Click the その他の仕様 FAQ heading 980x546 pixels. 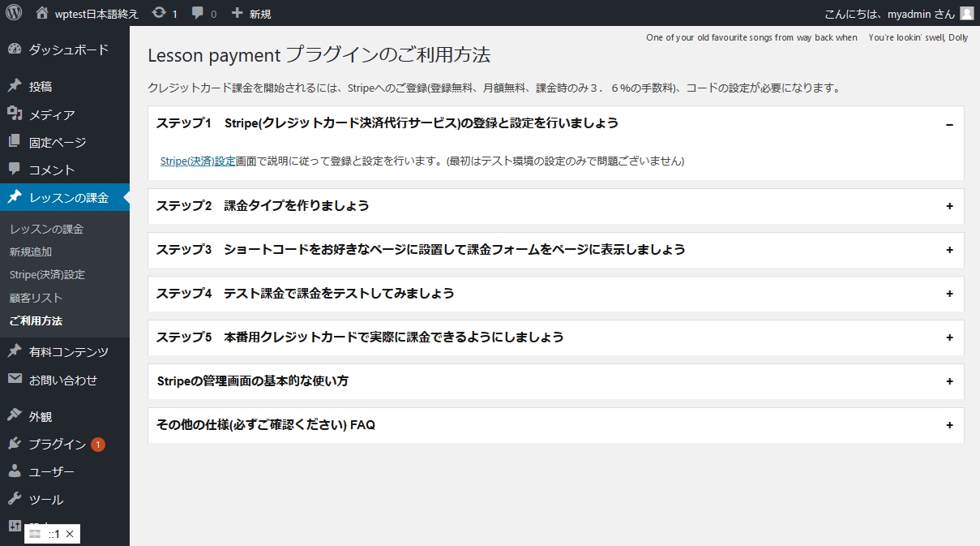(266, 425)
